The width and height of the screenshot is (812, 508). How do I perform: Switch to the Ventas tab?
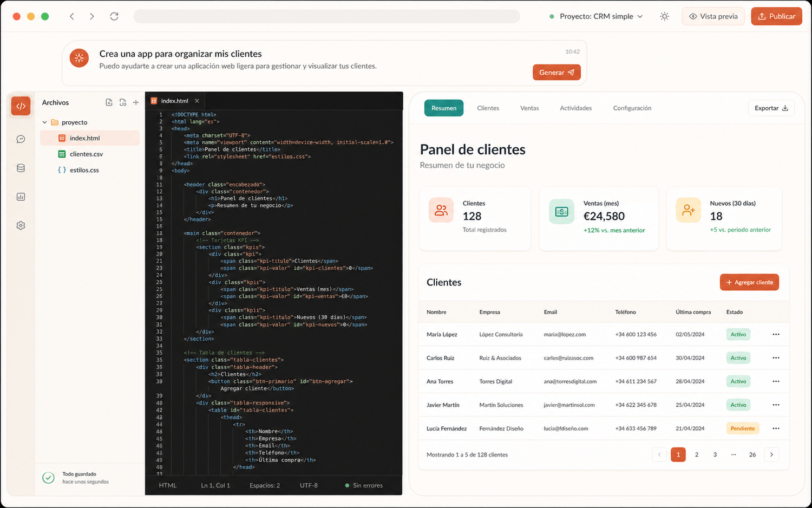[529, 108]
